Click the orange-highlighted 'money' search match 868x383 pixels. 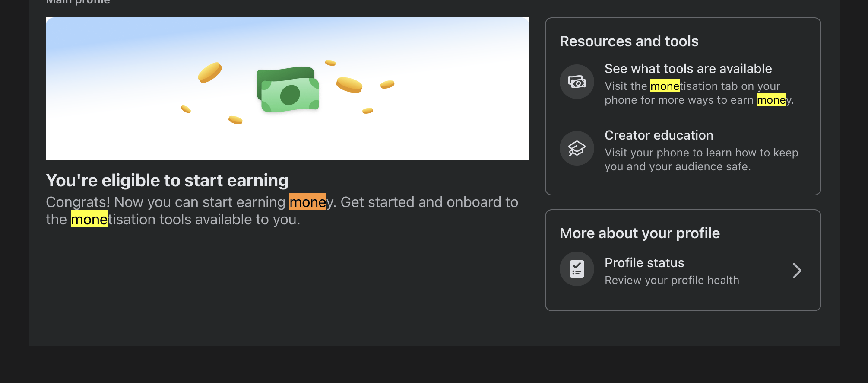click(x=308, y=201)
